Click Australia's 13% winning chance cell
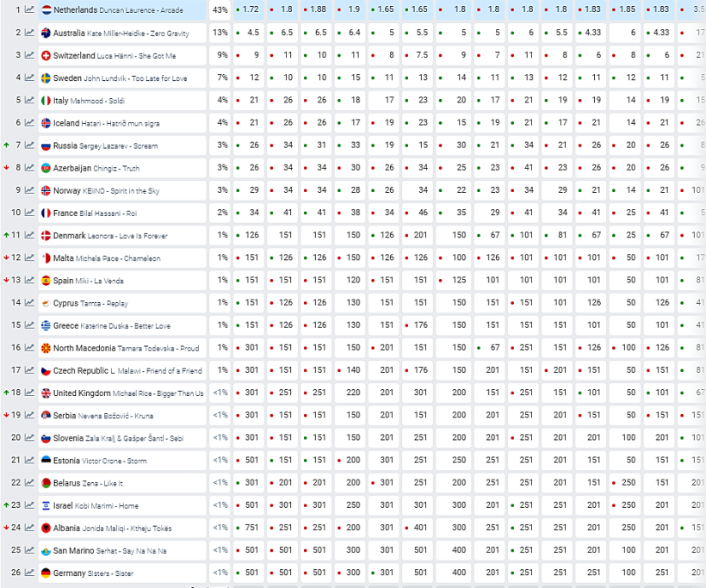The width and height of the screenshot is (706, 588). (x=220, y=33)
